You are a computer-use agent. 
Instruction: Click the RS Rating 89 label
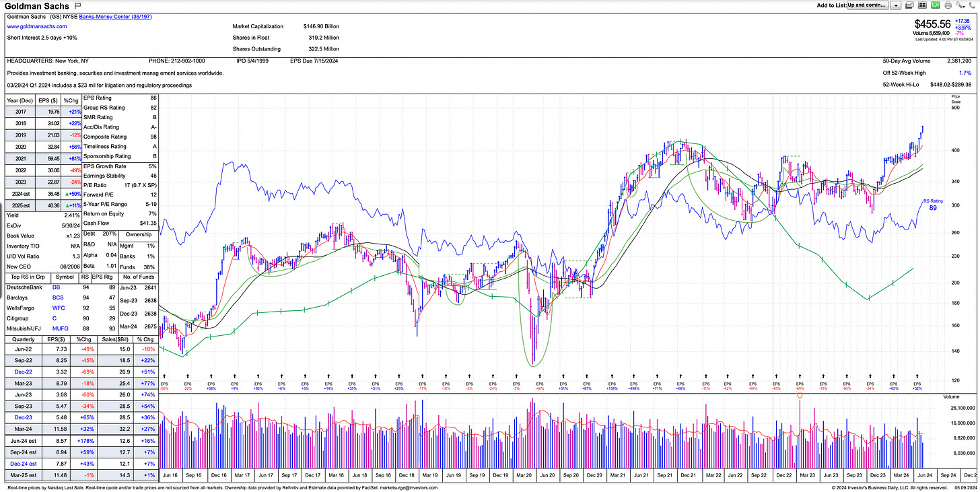coord(933,205)
